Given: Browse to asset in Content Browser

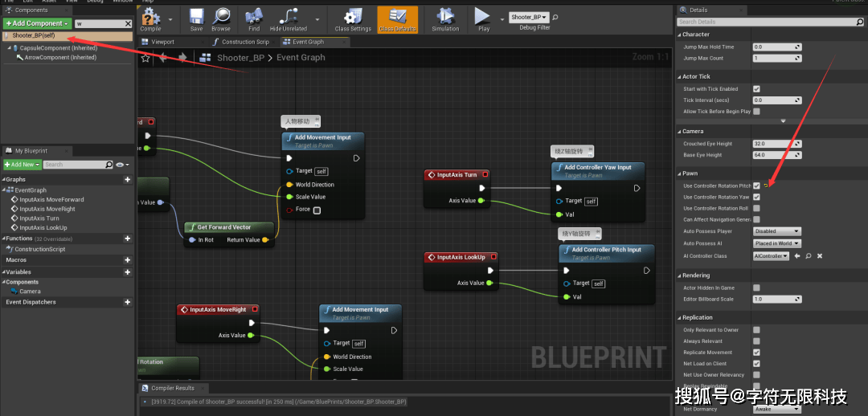Looking at the screenshot, I should (x=221, y=20).
